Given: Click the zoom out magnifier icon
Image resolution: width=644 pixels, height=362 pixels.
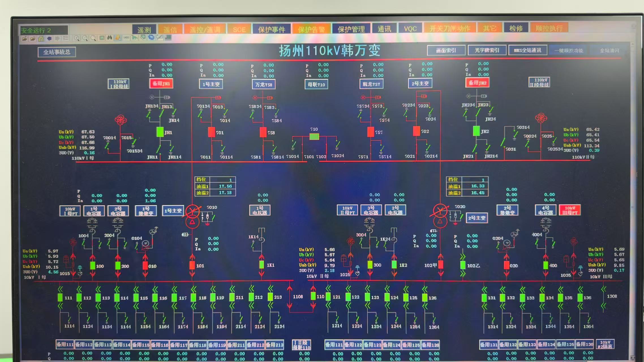Looking at the screenshot, I should pos(85,38).
